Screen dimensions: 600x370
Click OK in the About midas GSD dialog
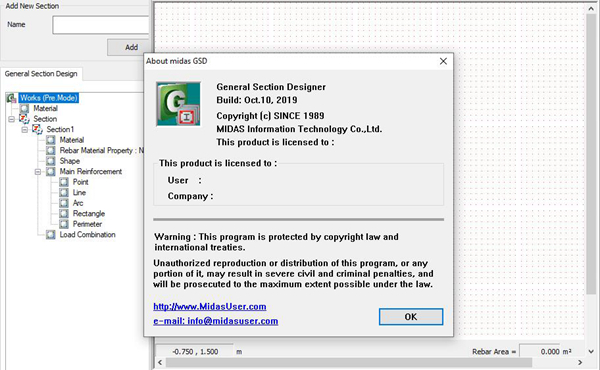(411, 317)
